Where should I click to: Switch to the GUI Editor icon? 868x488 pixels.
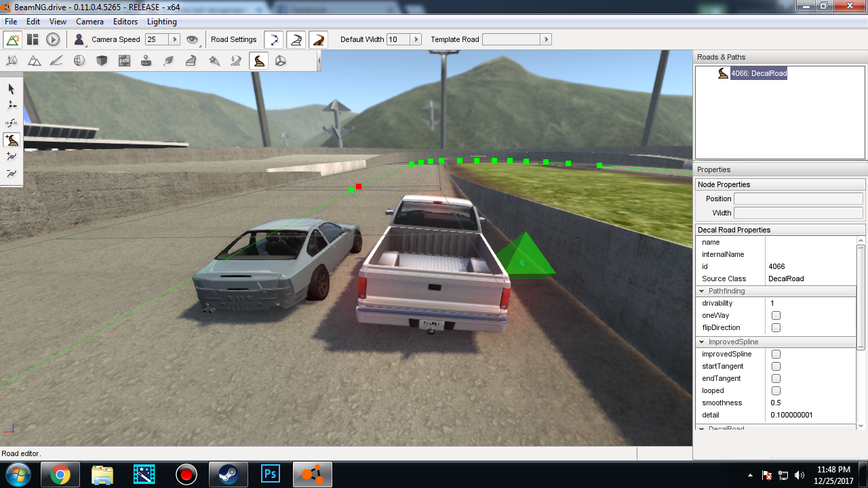[33, 39]
